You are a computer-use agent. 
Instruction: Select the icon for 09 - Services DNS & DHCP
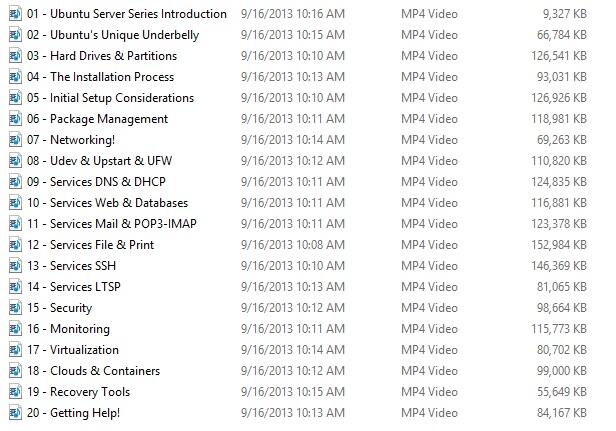pos(15,182)
